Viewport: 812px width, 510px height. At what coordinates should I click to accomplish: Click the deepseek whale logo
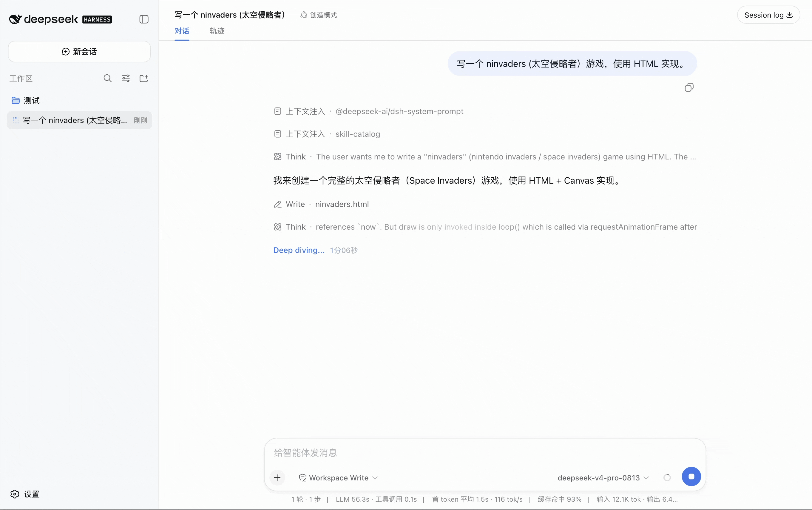tap(16, 19)
